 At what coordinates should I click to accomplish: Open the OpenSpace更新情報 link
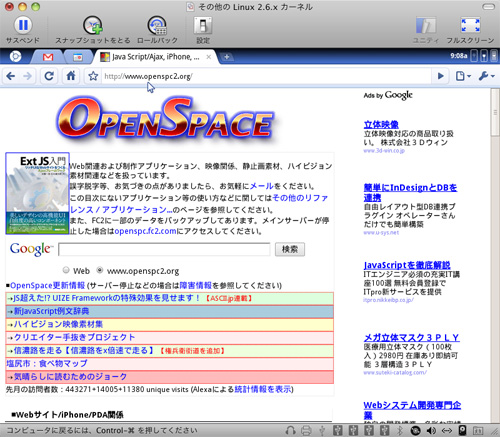48,286
